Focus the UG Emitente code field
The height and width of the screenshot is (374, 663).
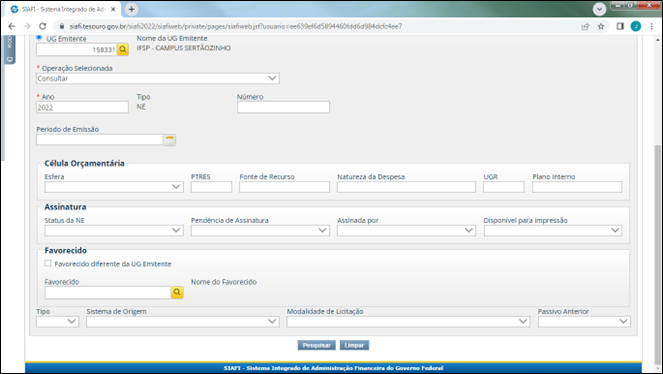coord(76,49)
